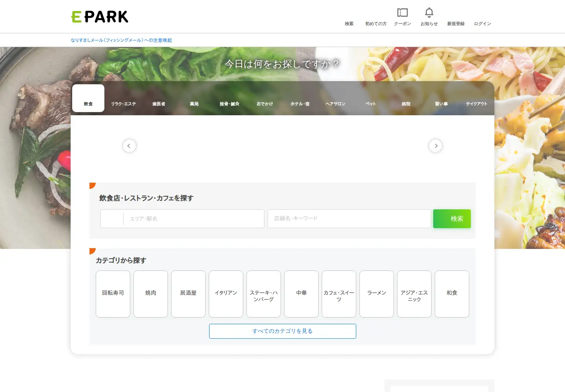Viewport: 565px width, 392px height.
Task: Go to the 初めての方 guide
Action: click(x=376, y=24)
